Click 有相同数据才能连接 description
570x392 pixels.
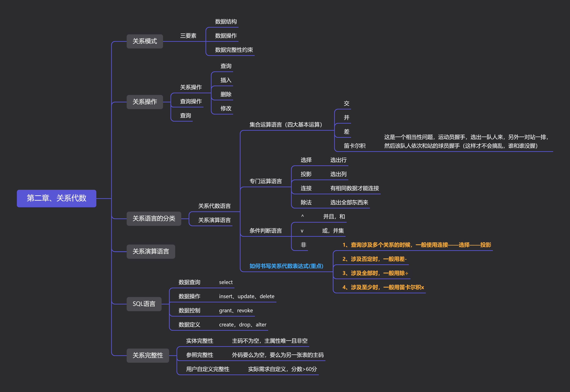click(x=355, y=188)
